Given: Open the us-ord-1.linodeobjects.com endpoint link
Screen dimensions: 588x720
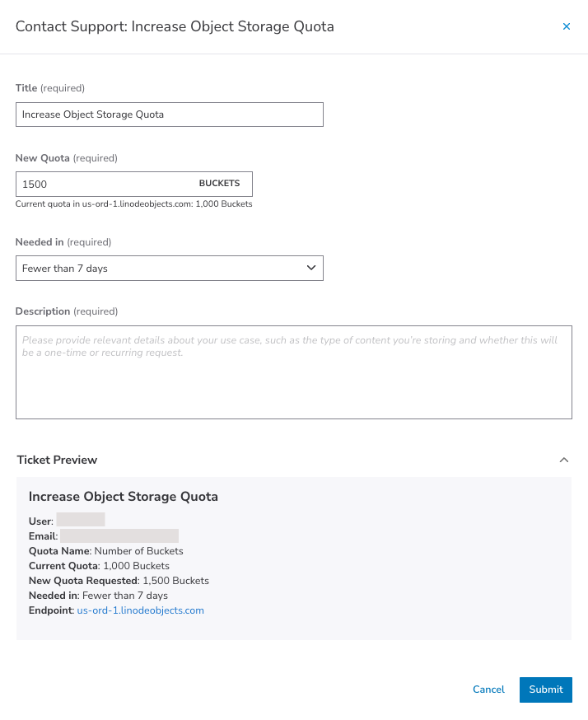Looking at the screenshot, I should [140, 610].
